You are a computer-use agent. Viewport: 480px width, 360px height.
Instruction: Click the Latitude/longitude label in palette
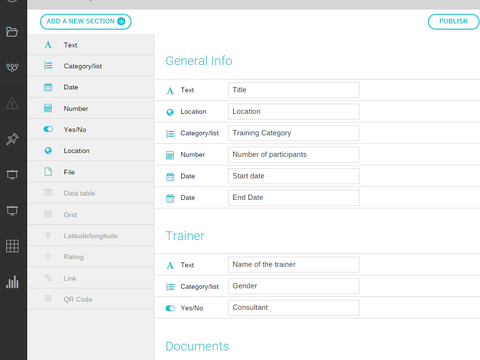(91, 236)
